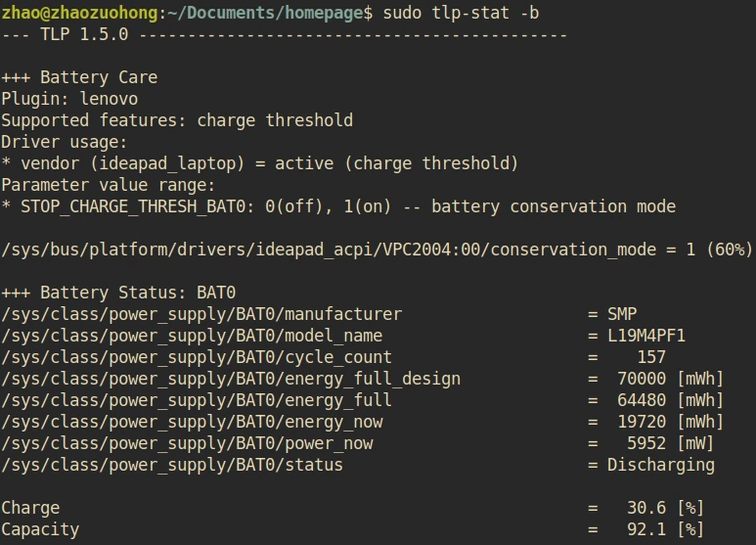The image size is (756, 545).
Task: Click the BAT0/model_name path
Action: (x=192, y=337)
